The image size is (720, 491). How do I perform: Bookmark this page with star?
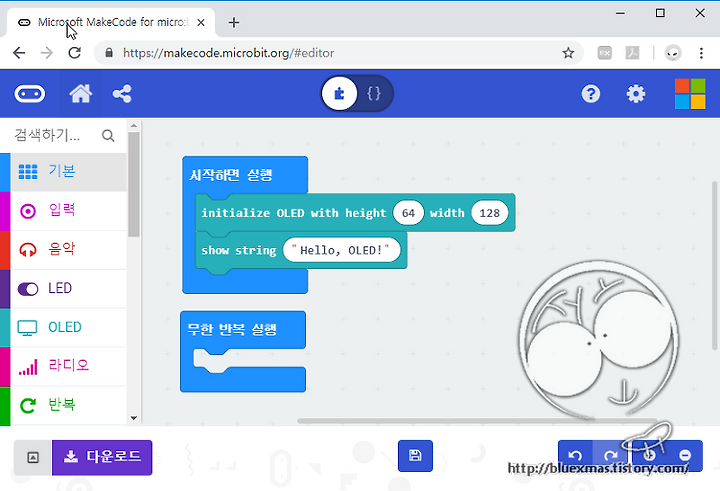(x=568, y=53)
